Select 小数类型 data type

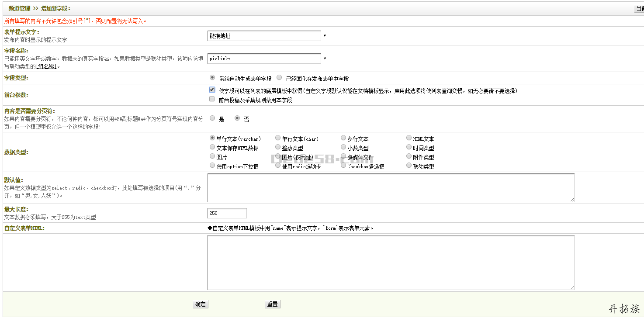(x=343, y=147)
